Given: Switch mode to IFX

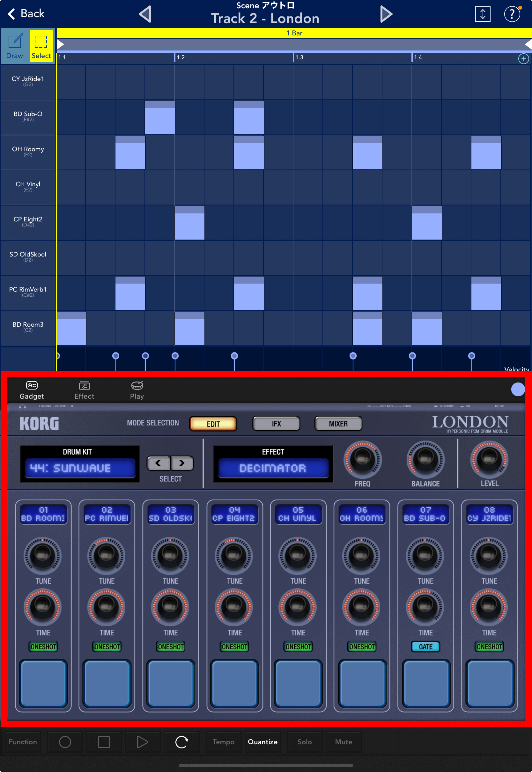Looking at the screenshot, I should 276,424.
